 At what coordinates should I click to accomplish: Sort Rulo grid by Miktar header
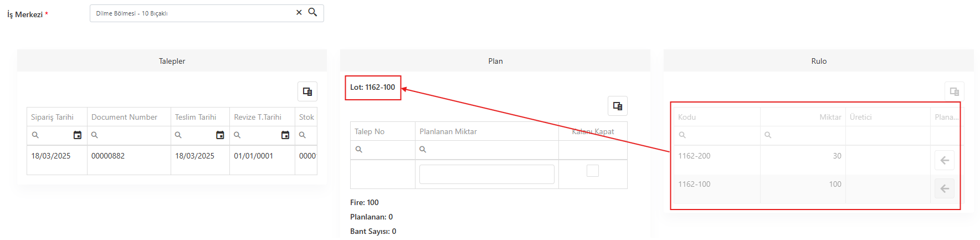click(x=830, y=117)
